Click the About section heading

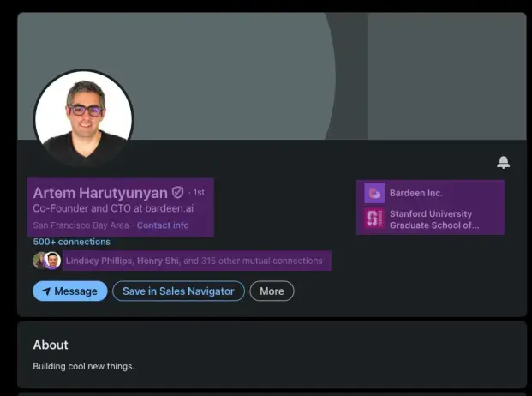[51, 345]
